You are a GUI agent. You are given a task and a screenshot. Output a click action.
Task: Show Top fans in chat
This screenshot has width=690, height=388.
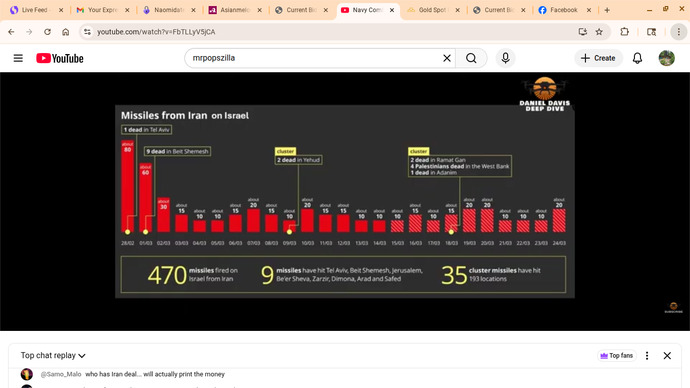click(x=617, y=355)
